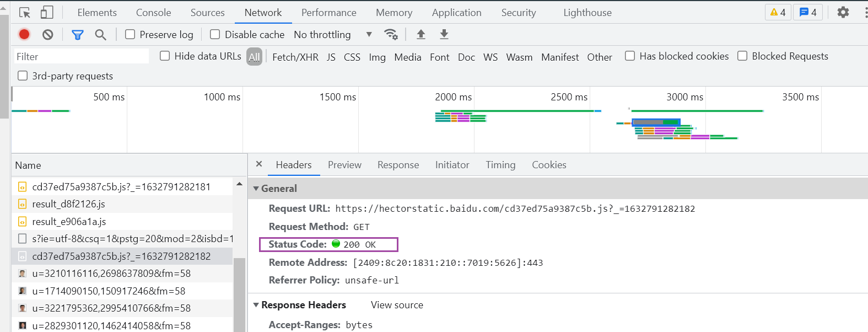Filter requests by Img
The width and height of the screenshot is (868, 332).
[377, 57]
